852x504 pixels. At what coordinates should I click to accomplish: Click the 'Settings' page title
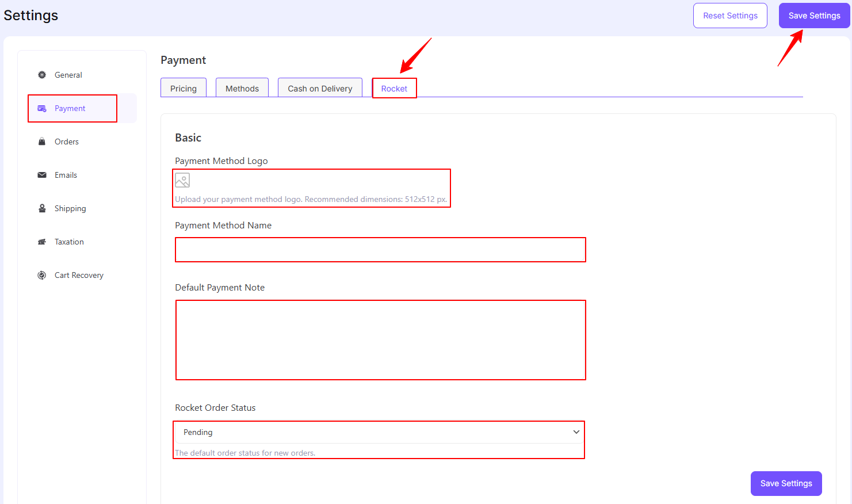coord(31,16)
